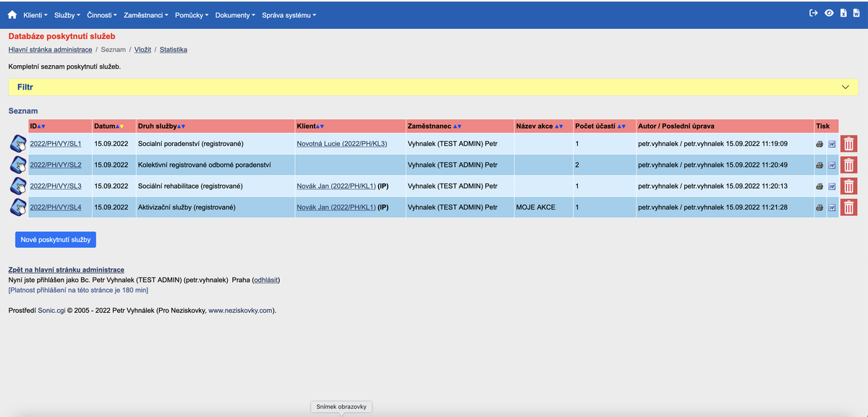This screenshot has height=417, width=868.
Task: Open the eye preview icon in the top bar
Action: pos(830,12)
